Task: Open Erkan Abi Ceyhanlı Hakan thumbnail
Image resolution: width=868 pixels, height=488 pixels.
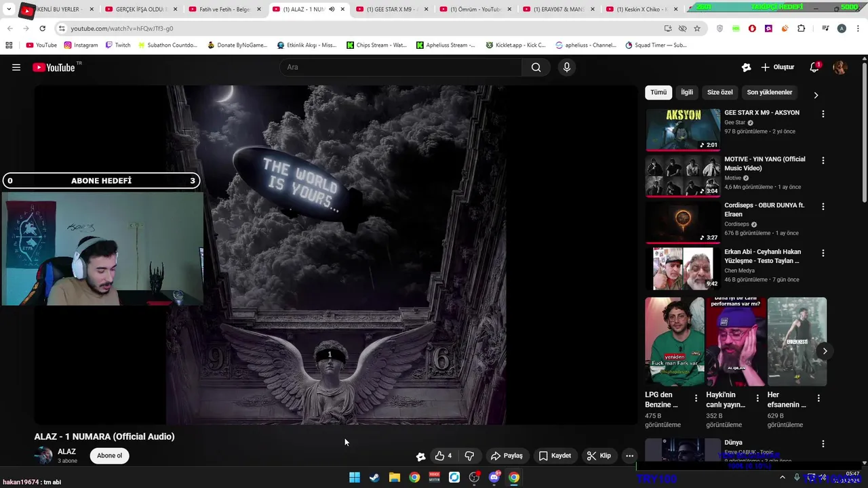Action: pyautogui.click(x=683, y=268)
